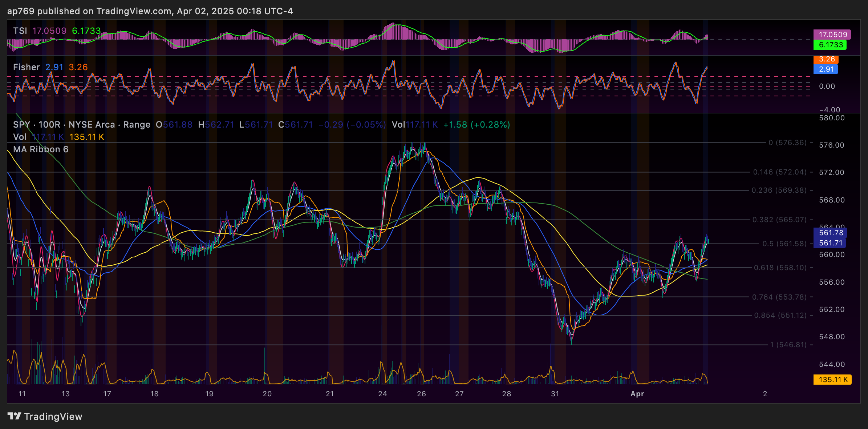Click the Fib 0.764 (553.78) level label
868x429 pixels.
click(x=779, y=297)
